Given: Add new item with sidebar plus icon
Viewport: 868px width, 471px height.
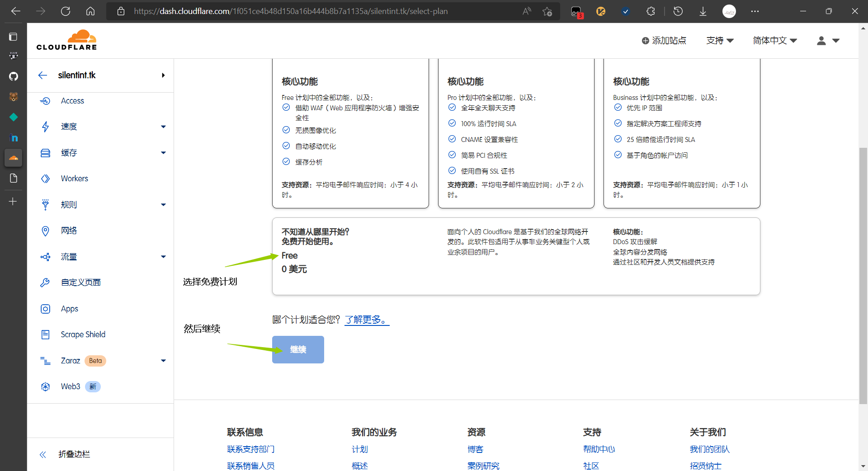Looking at the screenshot, I should [13, 201].
